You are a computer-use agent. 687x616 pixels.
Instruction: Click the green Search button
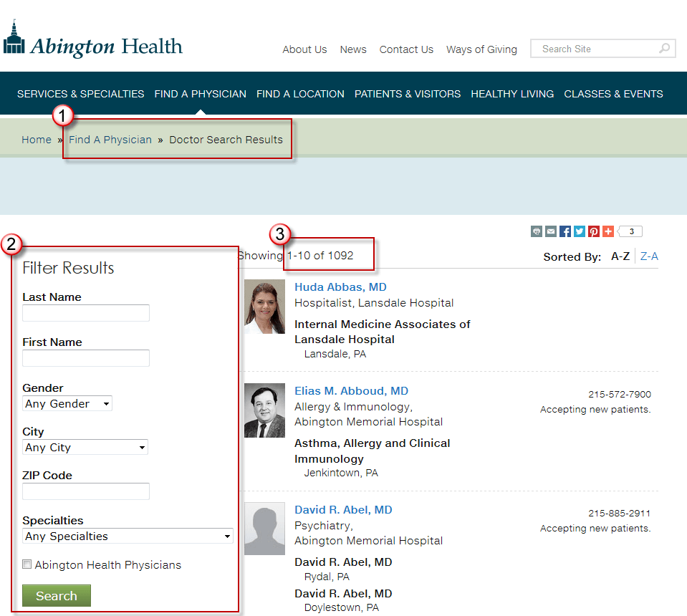click(57, 595)
